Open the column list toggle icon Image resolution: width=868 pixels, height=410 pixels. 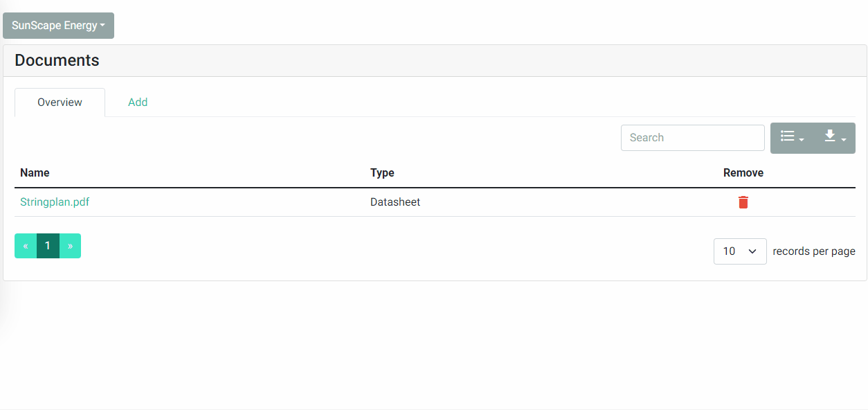coord(787,136)
